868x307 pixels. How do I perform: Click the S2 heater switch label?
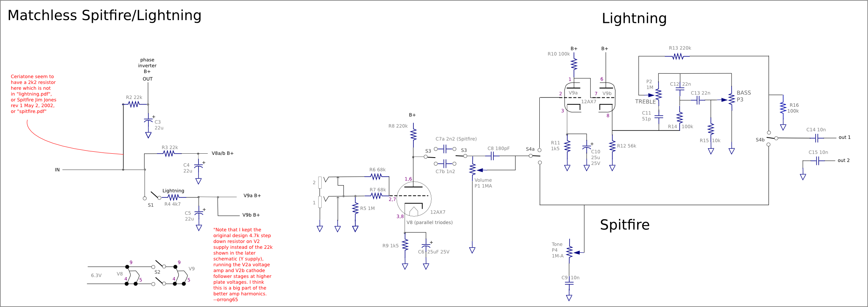(157, 272)
